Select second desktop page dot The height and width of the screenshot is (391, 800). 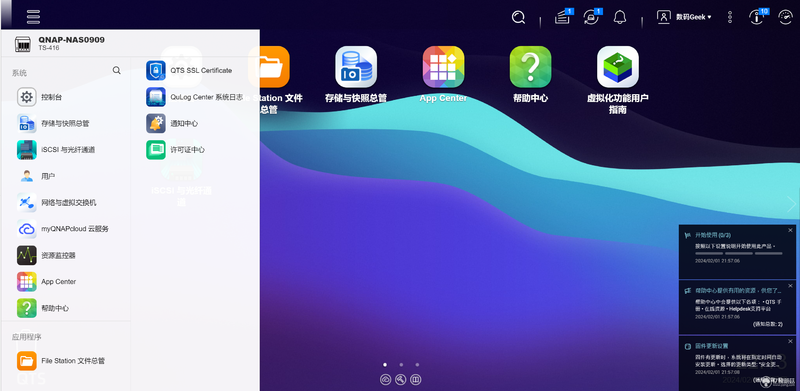401,364
